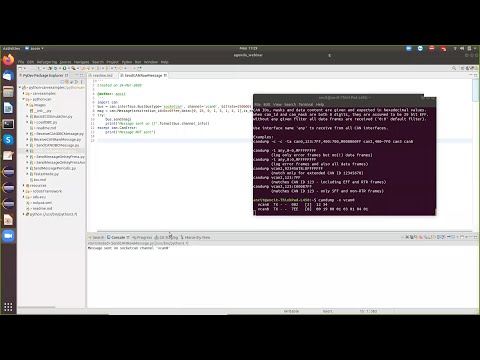The height and width of the screenshot is (360, 480).
Task: Collapse the python-can folder in tree
Action: coord(24,99)
